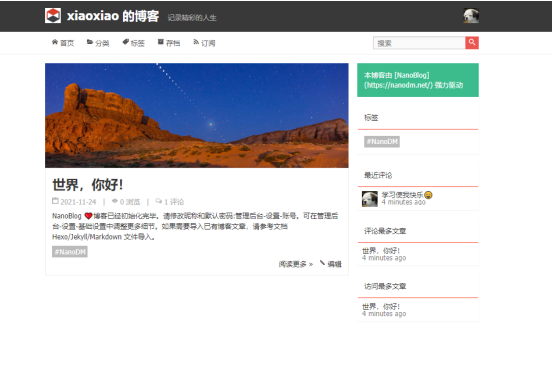Image resolution: width=553 pixels, height=373 pixels.
Task: Click the 标签 heading in the sidebar
Action: coord(371,118)
